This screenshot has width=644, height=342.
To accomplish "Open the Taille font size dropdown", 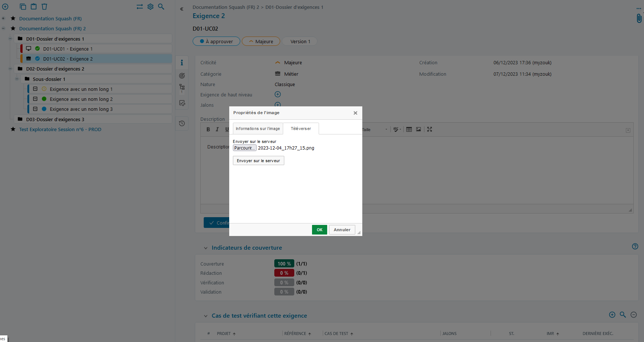I will point(375,130).
